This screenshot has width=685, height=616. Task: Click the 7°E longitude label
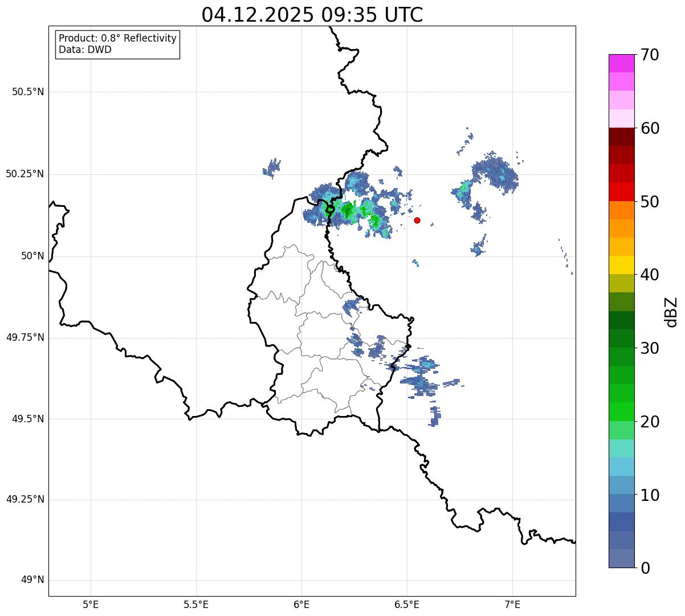pyautogui.click(x=512, y=604)
